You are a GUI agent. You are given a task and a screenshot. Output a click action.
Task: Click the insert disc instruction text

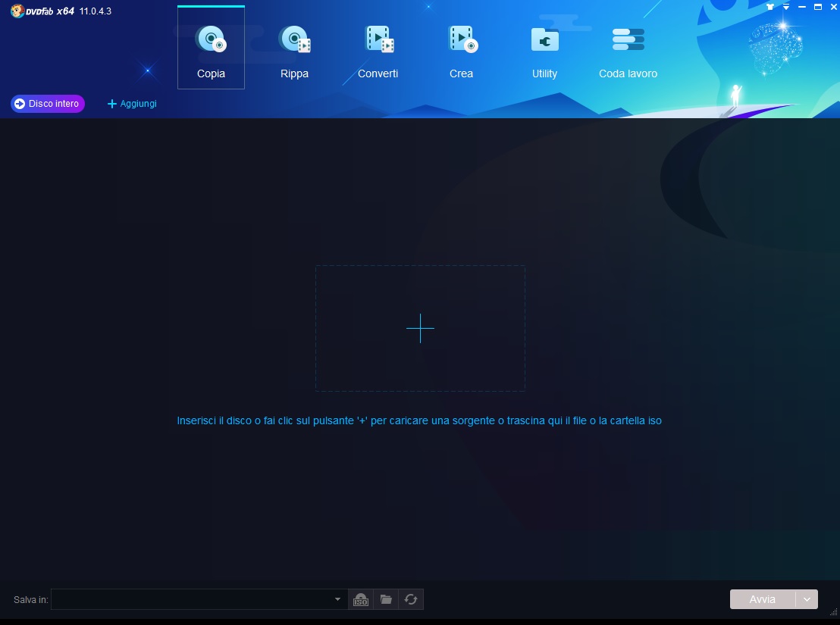click(x=419, y=420)
